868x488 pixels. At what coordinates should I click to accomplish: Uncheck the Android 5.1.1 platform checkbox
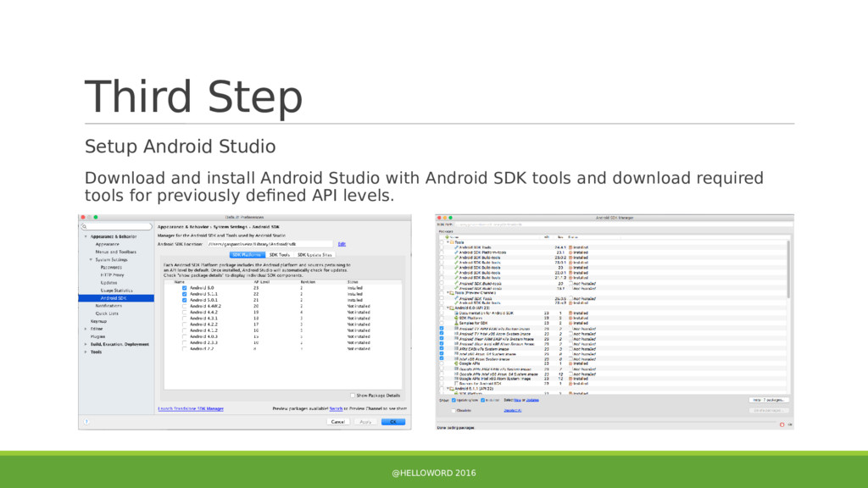point(184,294)
